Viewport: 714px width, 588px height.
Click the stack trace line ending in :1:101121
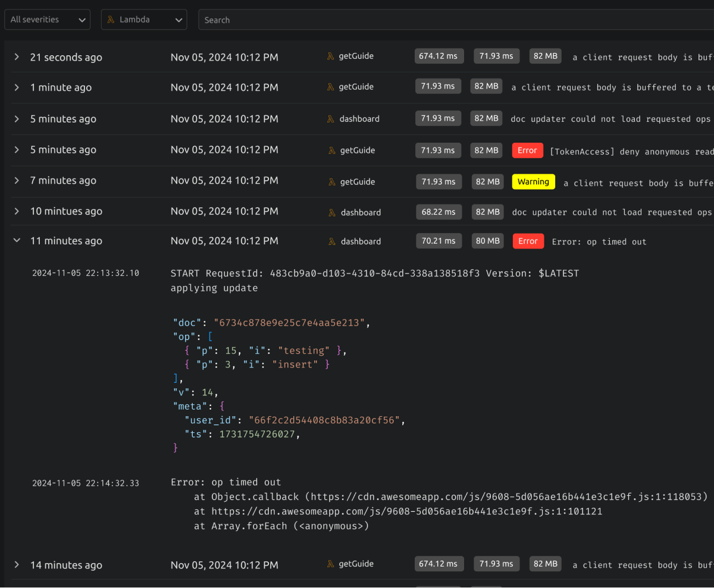[x=399, y=511]
